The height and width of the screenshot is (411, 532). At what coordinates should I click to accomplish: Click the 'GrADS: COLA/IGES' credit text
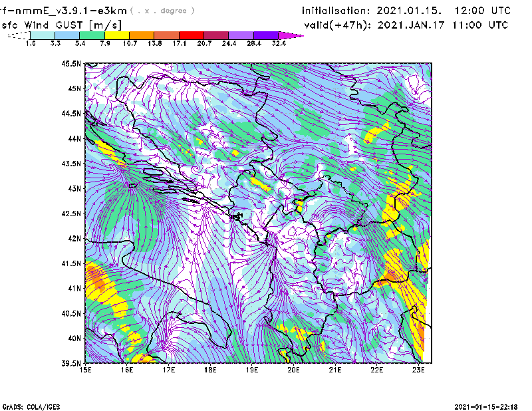[x=31, y=407]
